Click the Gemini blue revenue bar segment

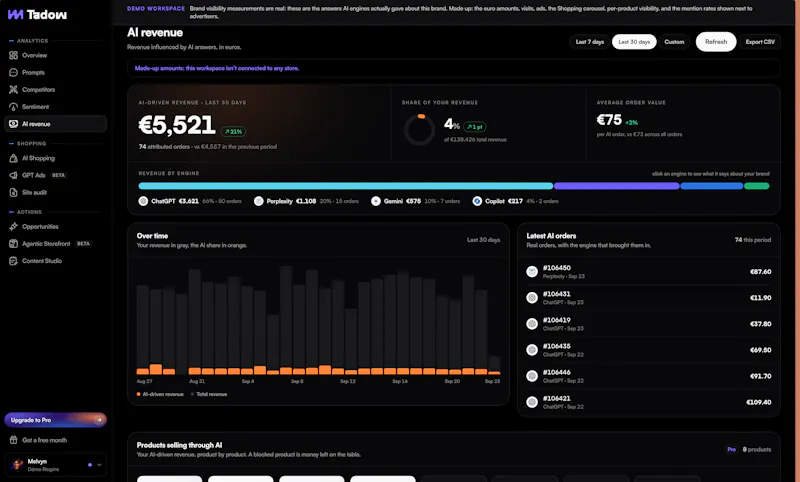point(711,186)
